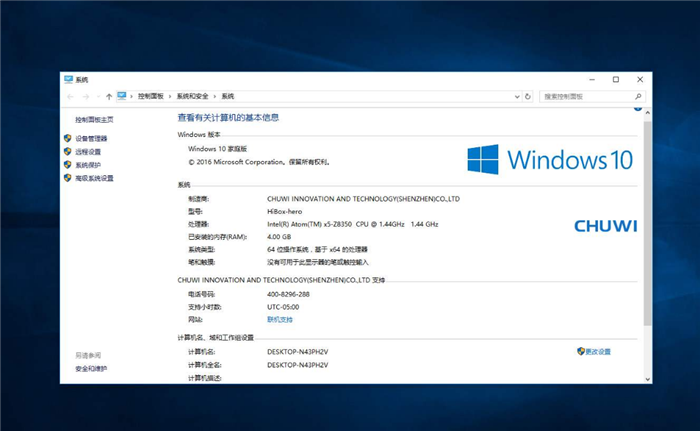700x431 pixels.
Task: Select the 计算机全名 value DESKTOP-N43PH2V
Action: [x=298, y=365]
